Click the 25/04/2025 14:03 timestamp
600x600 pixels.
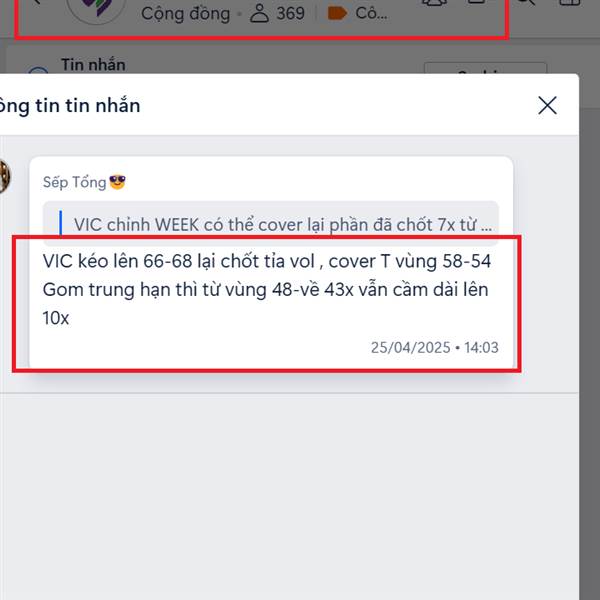pyautogui.click(x=435, y=347)
